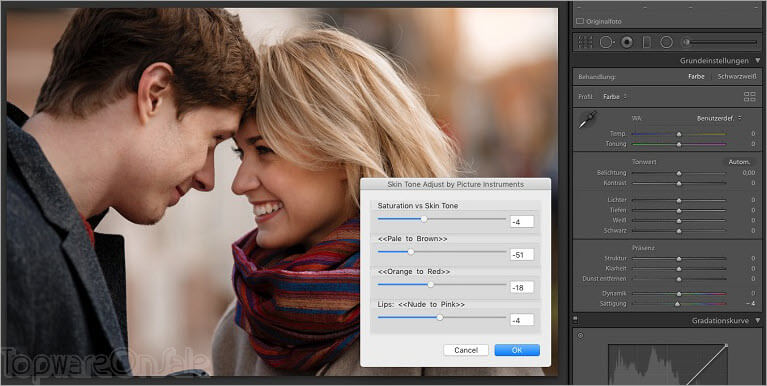The image size is (767, 386).
Task: Click the Lips Nude to Pink value field
Action: [521, 320]
